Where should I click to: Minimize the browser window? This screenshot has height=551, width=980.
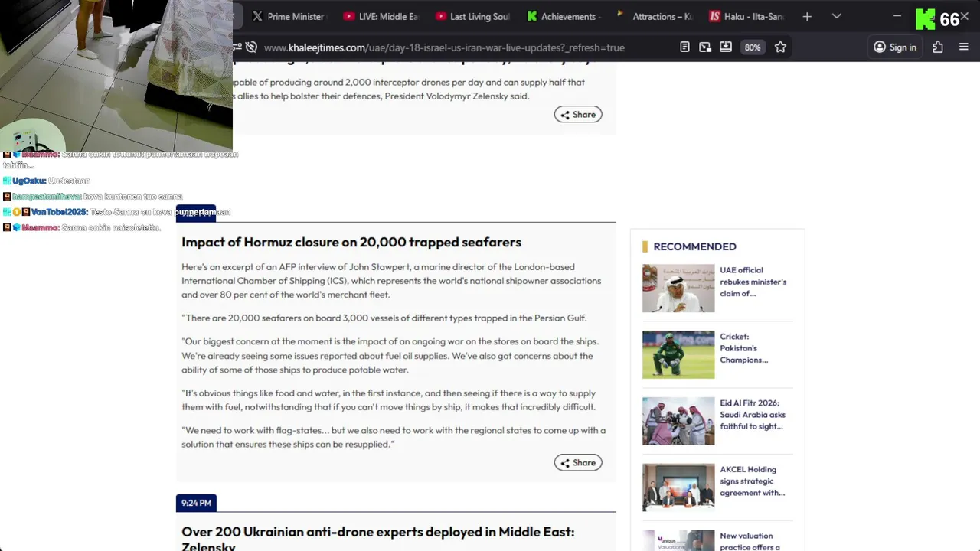coord(897,16)
